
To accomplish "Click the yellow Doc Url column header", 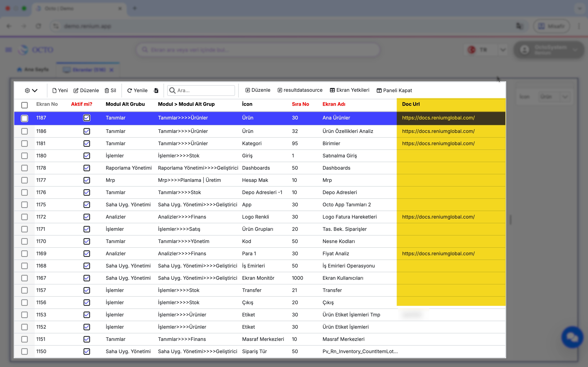I will (411, 104).
